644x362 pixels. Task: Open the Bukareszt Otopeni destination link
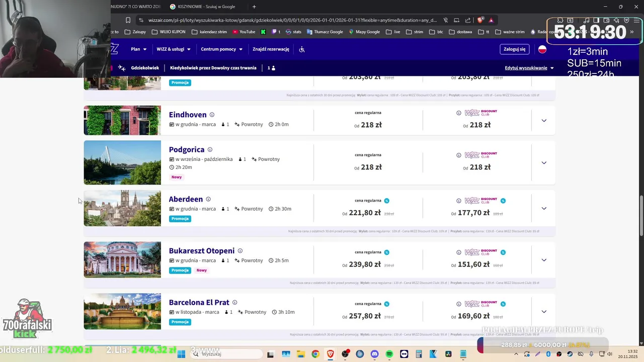tap(202, 251)
